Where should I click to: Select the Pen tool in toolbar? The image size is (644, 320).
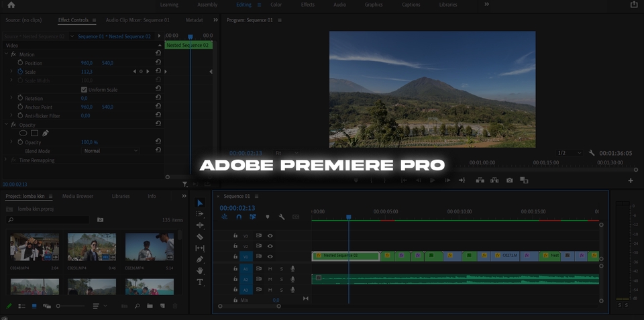(200, 259)
